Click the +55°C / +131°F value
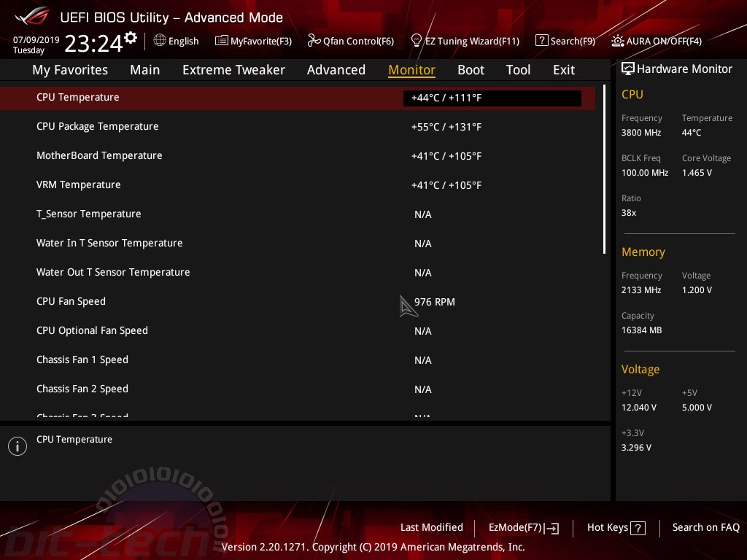 point(446,127)
